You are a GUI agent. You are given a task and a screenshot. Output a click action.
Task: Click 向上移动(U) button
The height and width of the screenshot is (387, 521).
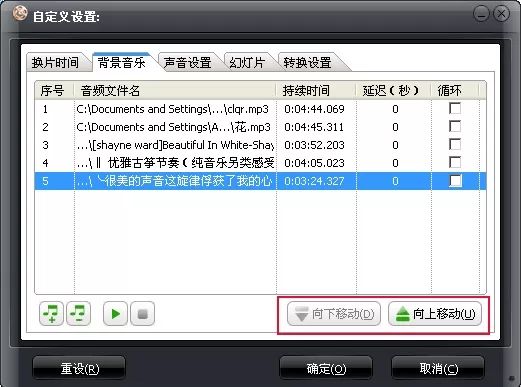pyautogui.click(x=435, y=314)
